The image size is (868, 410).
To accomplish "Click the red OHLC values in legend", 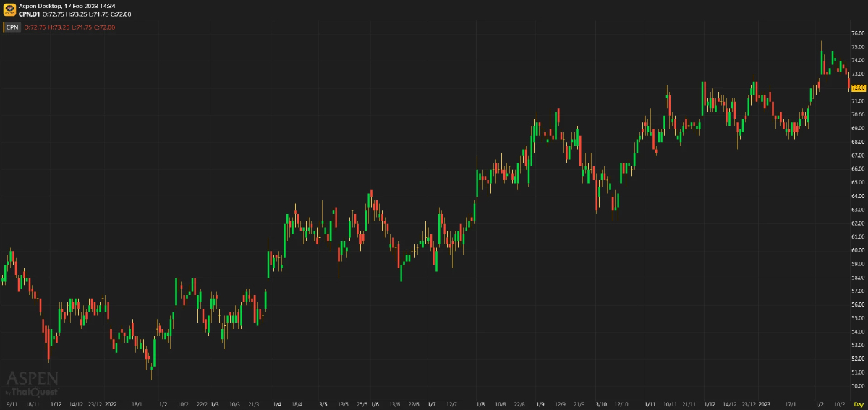I will [x=69, y=27].
